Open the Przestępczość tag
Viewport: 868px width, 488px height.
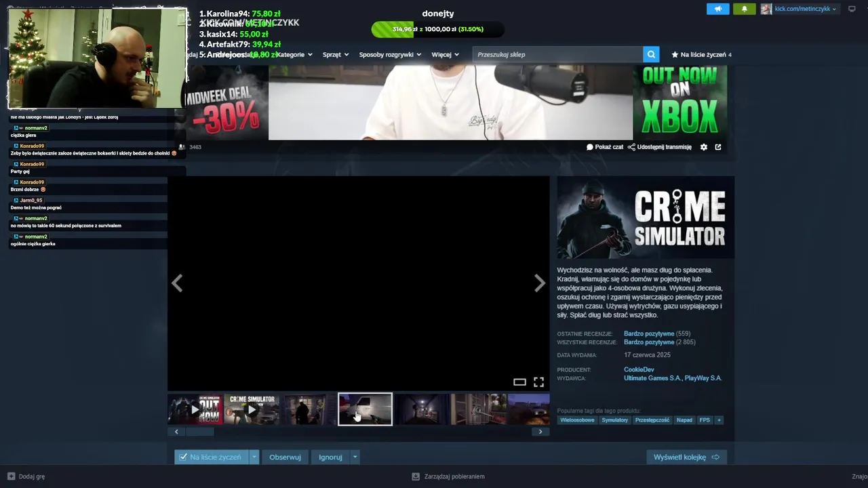652,420
